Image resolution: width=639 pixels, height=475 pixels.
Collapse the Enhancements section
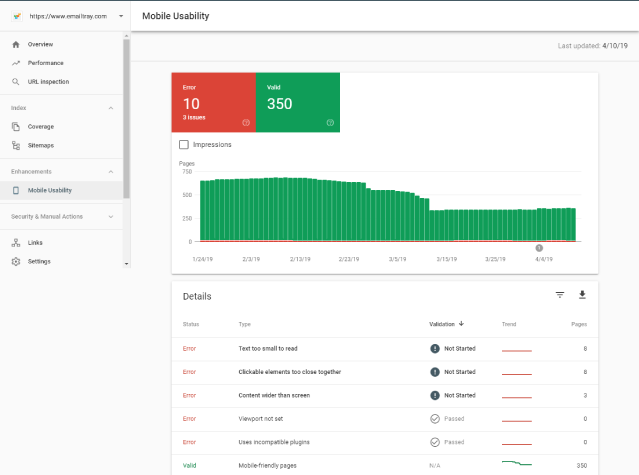click(x=110, y=171)
